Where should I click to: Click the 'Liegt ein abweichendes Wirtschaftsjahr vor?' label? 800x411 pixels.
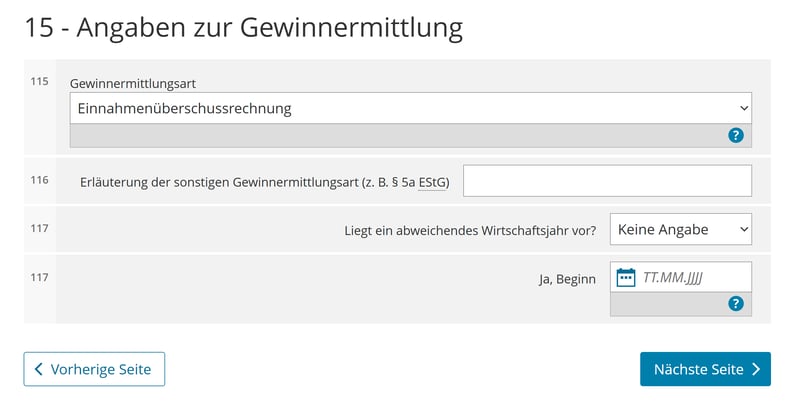(470, 230)
